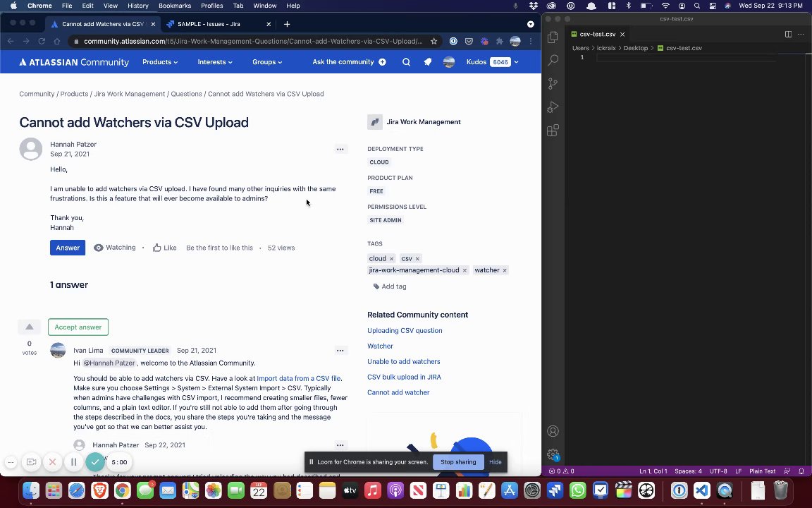
Task: Open the Atlassian Community search icon
Action: click(406, 62)
